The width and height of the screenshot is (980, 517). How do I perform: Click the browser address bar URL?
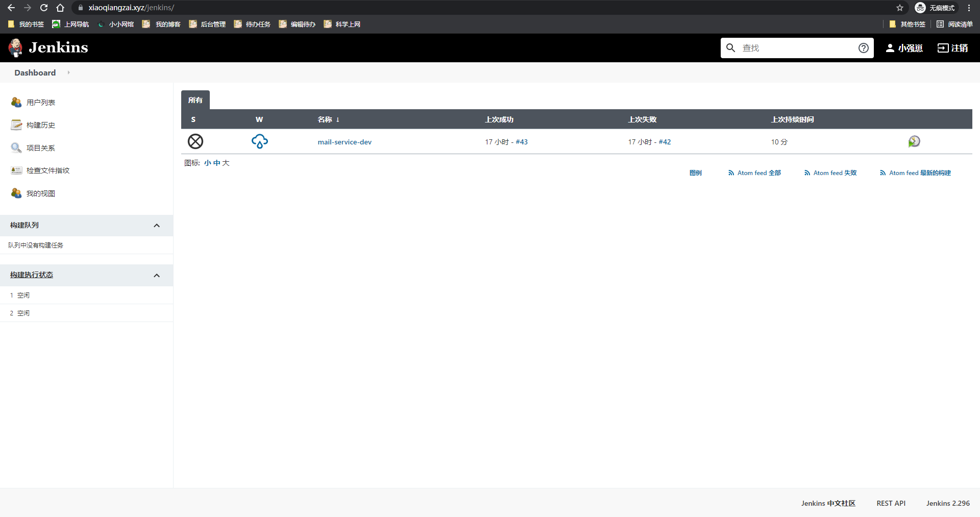pos(131,8)
